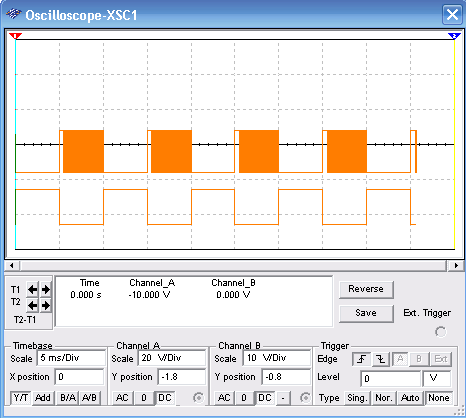The width and height of the screenshot is (466, 418).
Task: Toggle the Channel B minus button
Action: (283, 398)
